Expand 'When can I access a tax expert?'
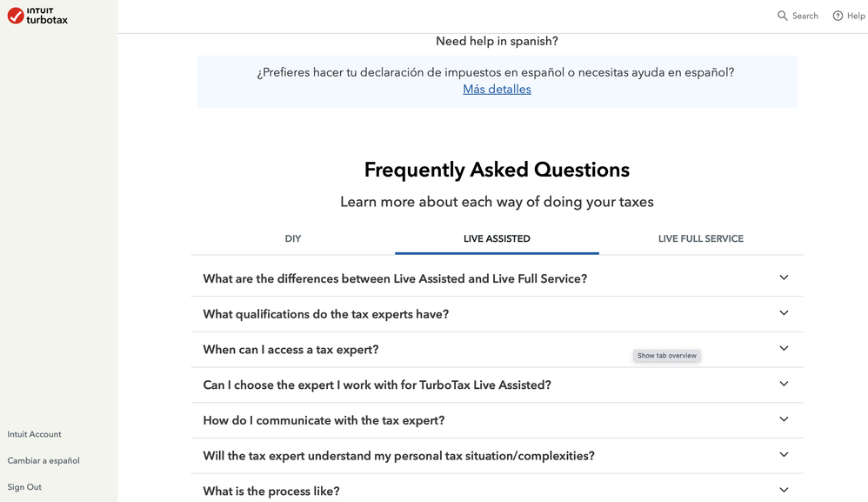The image size is (868, 502). tap(497, 349)
